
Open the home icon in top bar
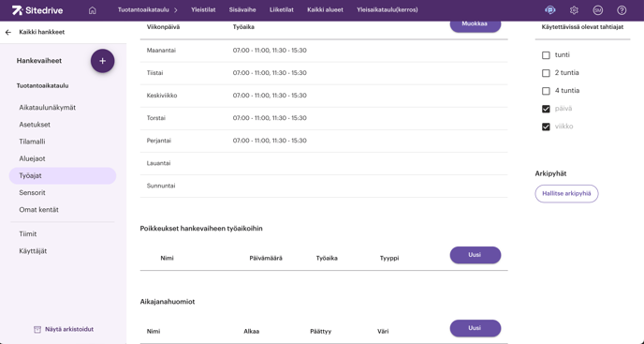tap(93, 10)
